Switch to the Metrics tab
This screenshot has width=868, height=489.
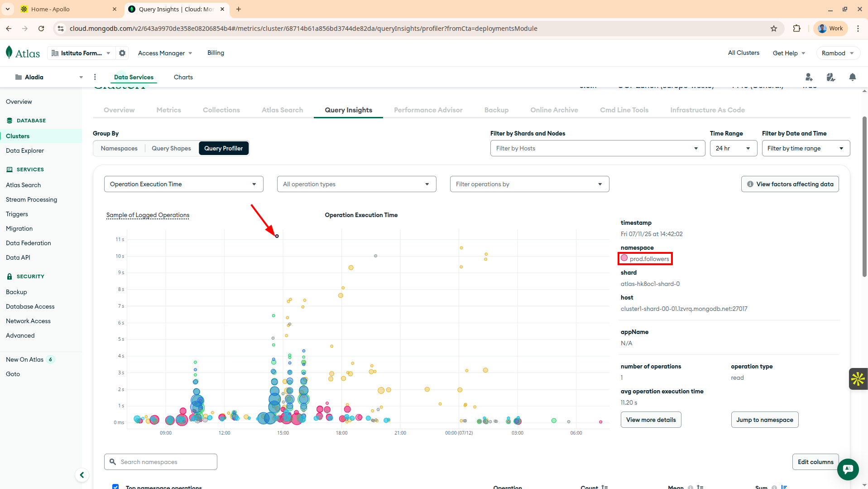click(x=168, y=110)
